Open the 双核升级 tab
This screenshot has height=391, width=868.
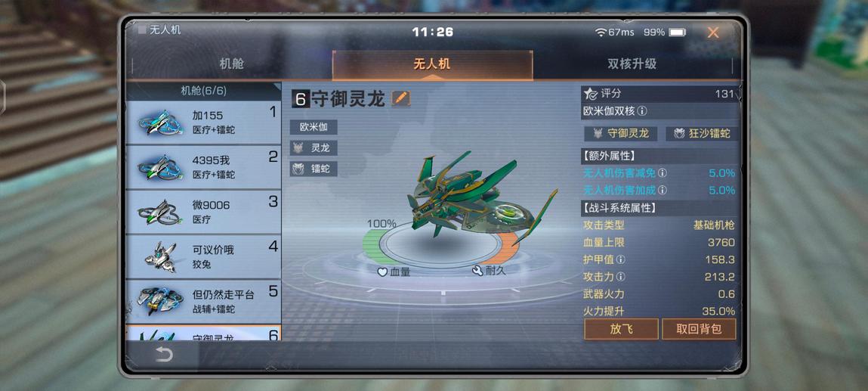coord(632,64)
